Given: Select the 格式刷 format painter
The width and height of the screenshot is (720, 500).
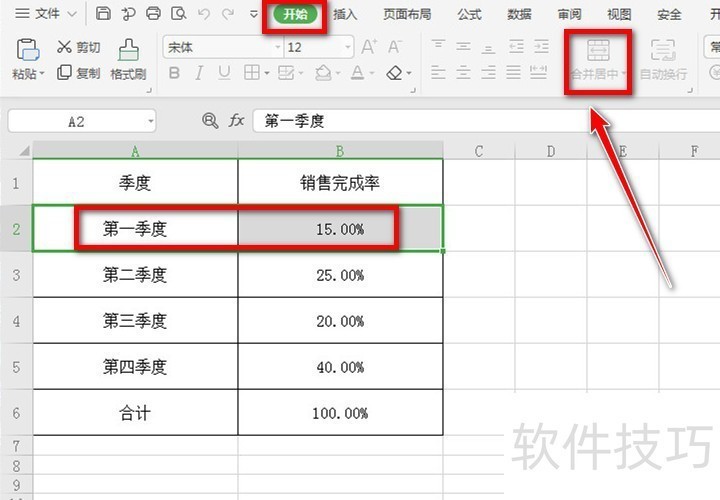Looking at the screenshot, I should click(x=128, y=60).
